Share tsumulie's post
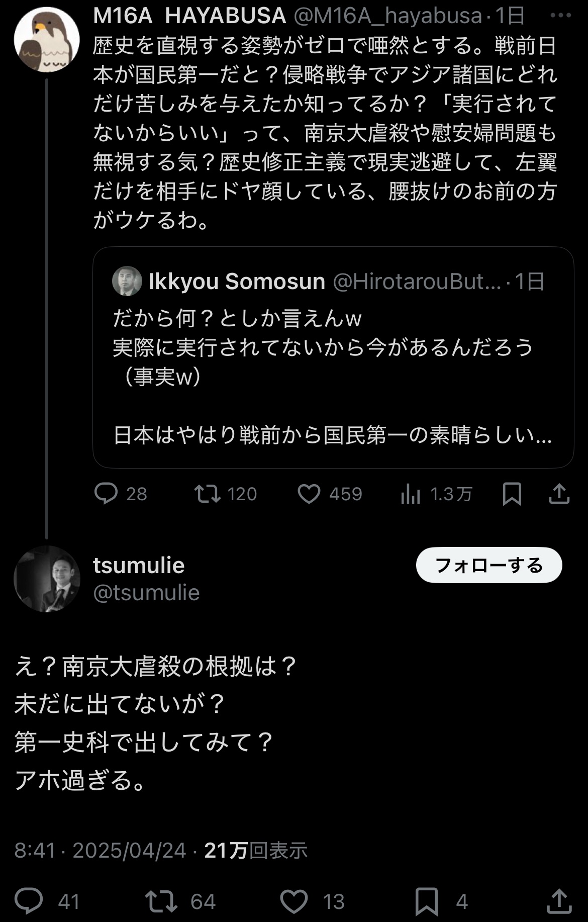The image size is (588, 922). (x=559, y=901)
